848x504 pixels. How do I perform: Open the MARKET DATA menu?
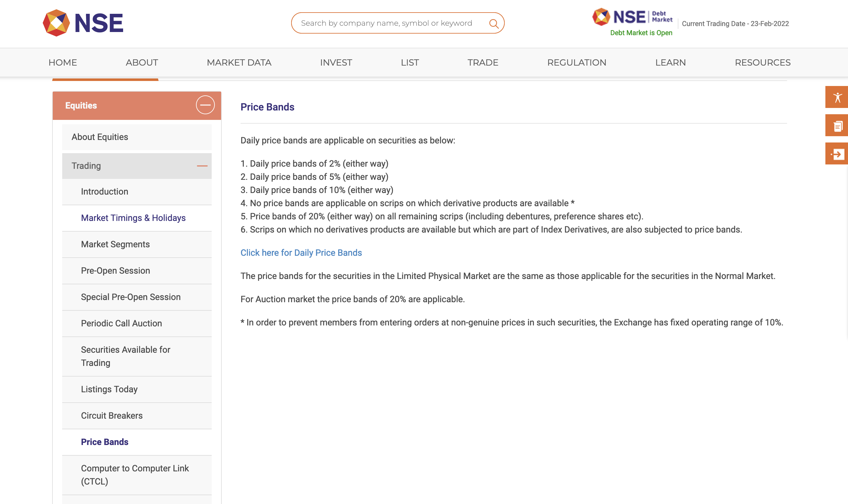coord(239,62)
